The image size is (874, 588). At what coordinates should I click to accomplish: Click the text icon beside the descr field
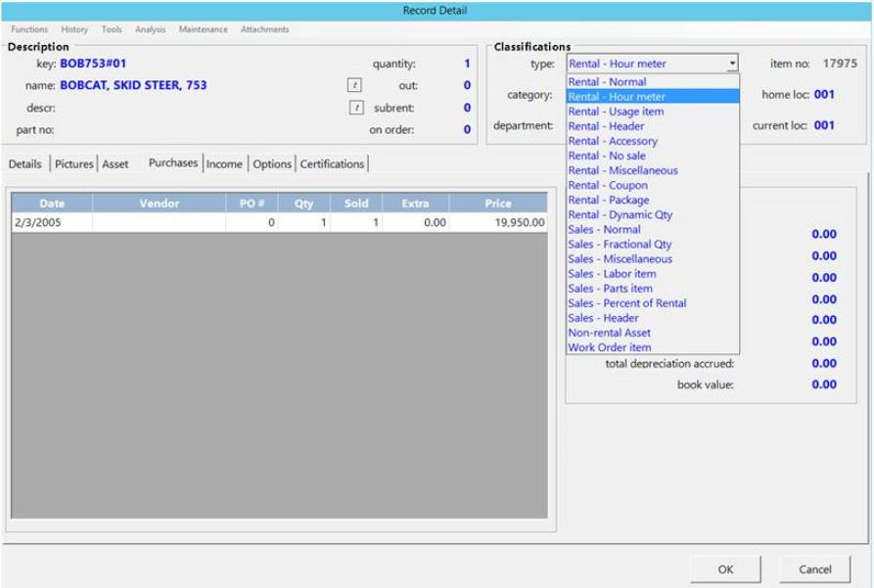click(355, 108)
